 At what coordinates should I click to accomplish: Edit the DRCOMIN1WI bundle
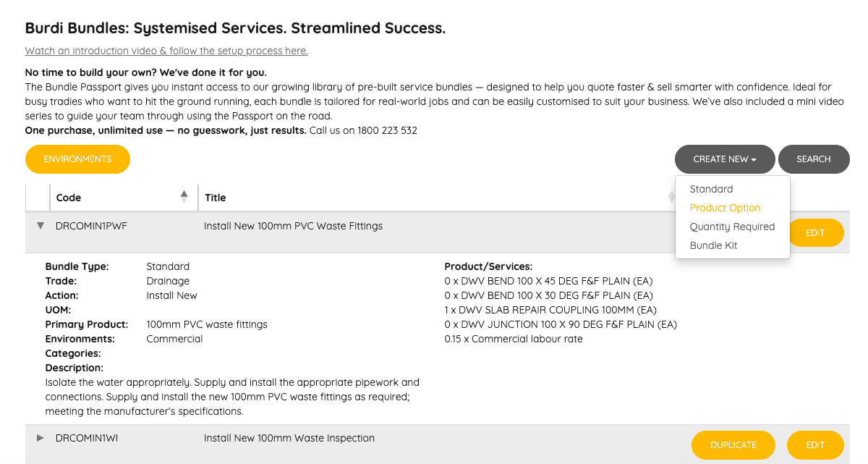coord(815,445)
